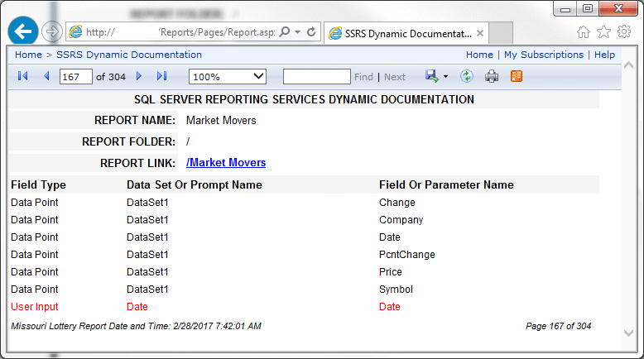Select the Change field name cell
Viewport: 644px width, 359px height.
(397, 203)
